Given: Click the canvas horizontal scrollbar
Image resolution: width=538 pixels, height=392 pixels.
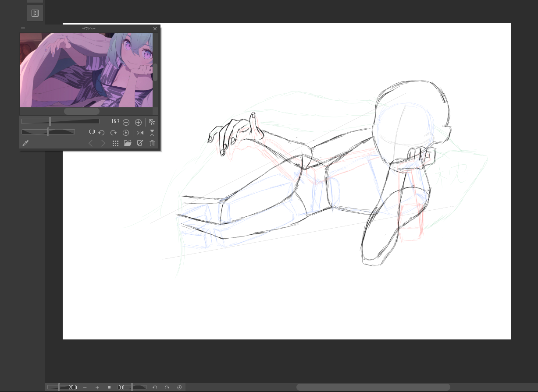Looking at the screenshot, I should (373, 387).
